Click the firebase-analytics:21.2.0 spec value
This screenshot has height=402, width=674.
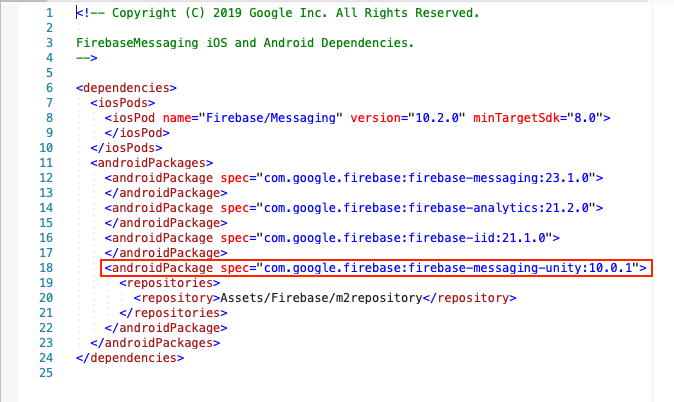426,208
